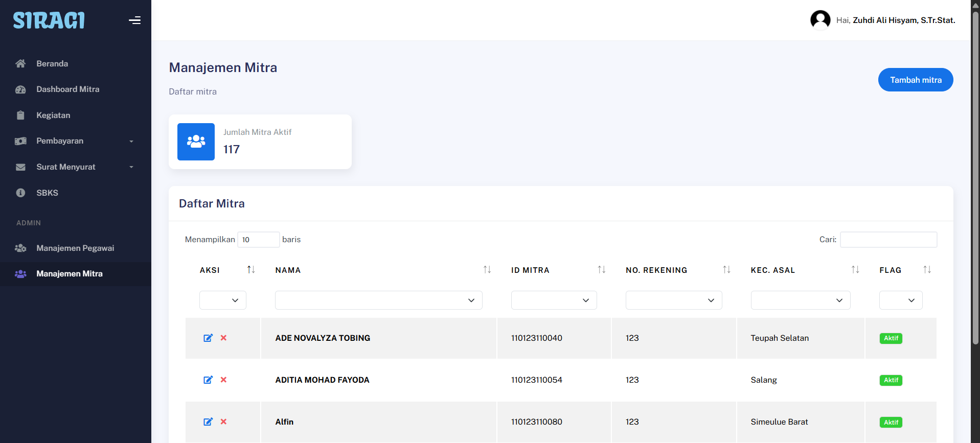Image resolution: width=980 pixels, height=443 pixels.
Task: Collapse sidebar using the hamburger menu icon
Action: 134,20
